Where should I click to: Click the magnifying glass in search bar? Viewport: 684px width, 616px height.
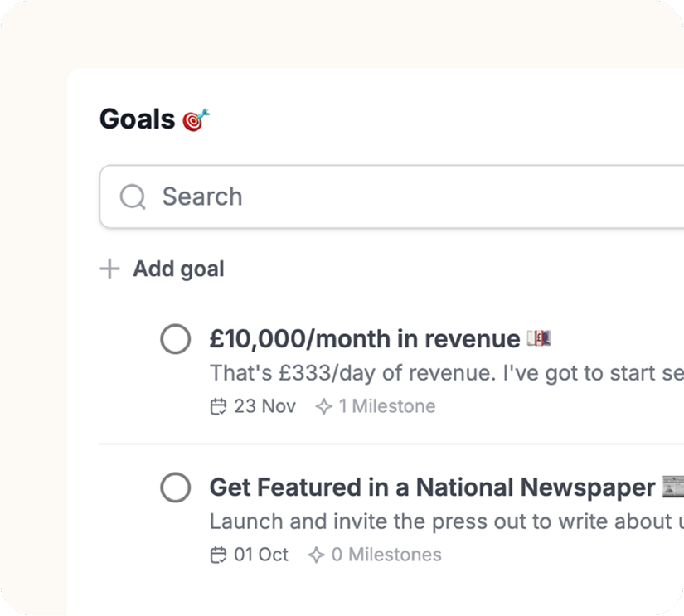pos(133,196)
